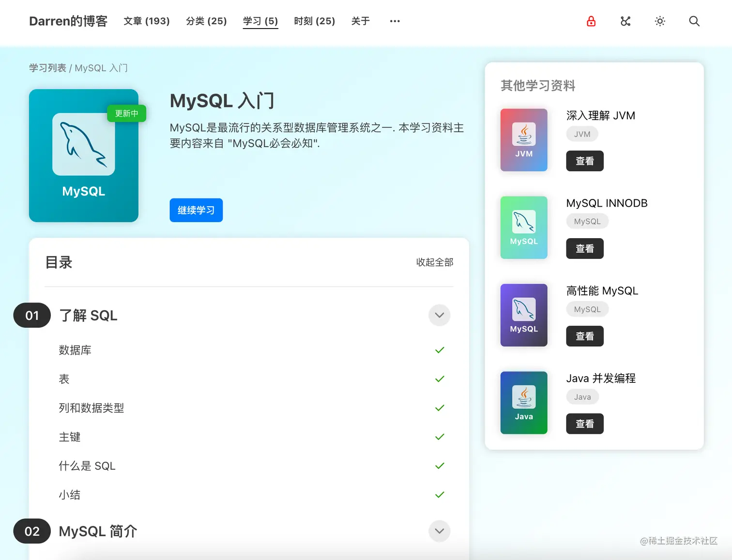This screenshot has height=560, width=732.
Task: Click the 学习列表 breadcrumb link
Action: (47, 68)
